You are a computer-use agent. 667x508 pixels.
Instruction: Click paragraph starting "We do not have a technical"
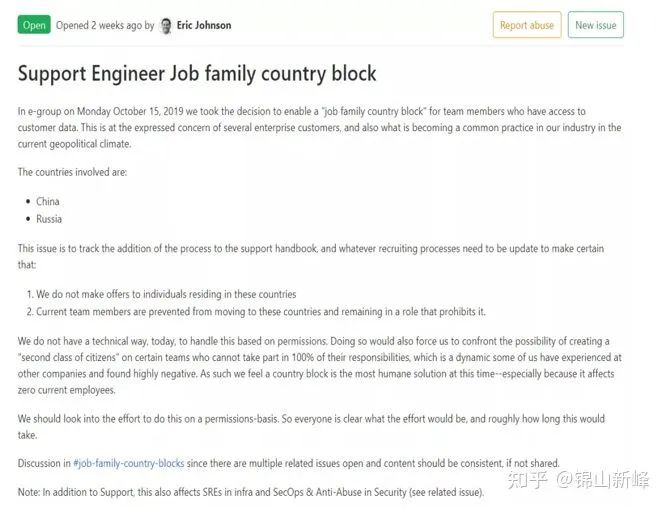tap(320, 365)
